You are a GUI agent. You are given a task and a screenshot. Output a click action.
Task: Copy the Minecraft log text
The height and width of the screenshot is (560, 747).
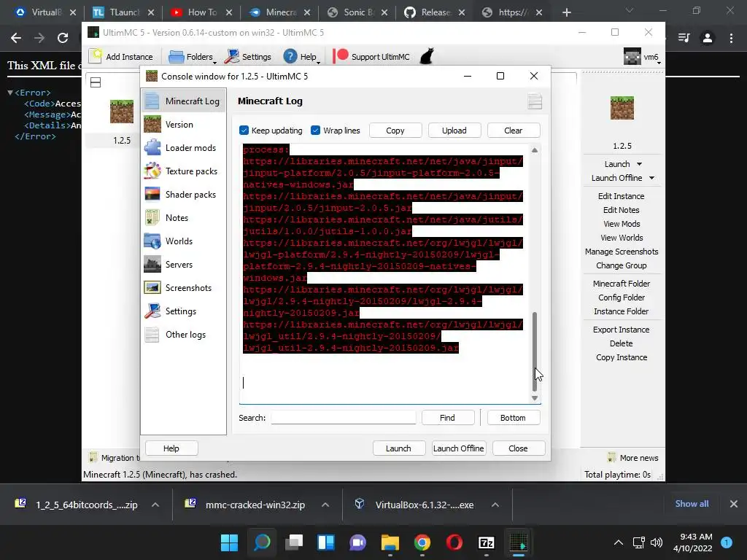point(395,131)
